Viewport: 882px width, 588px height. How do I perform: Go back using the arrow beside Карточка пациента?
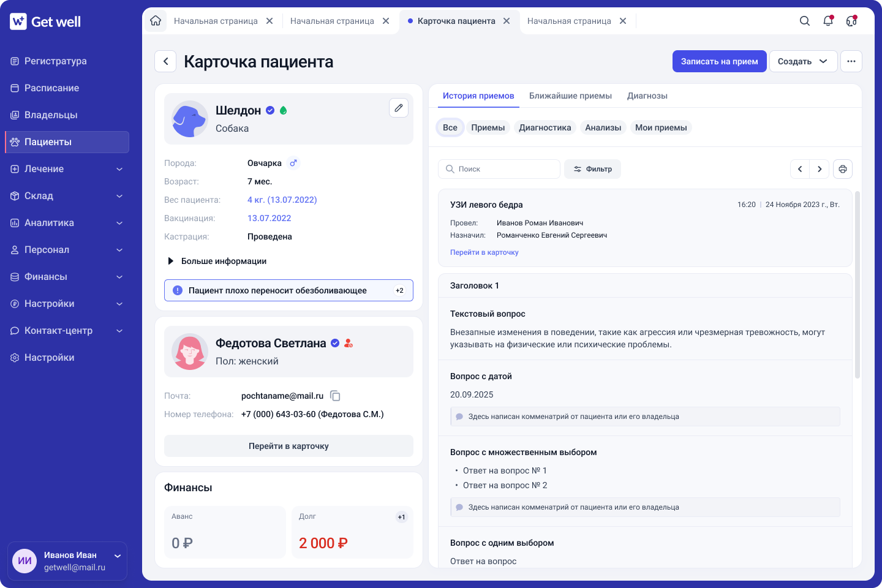click(x=165, y=61)
